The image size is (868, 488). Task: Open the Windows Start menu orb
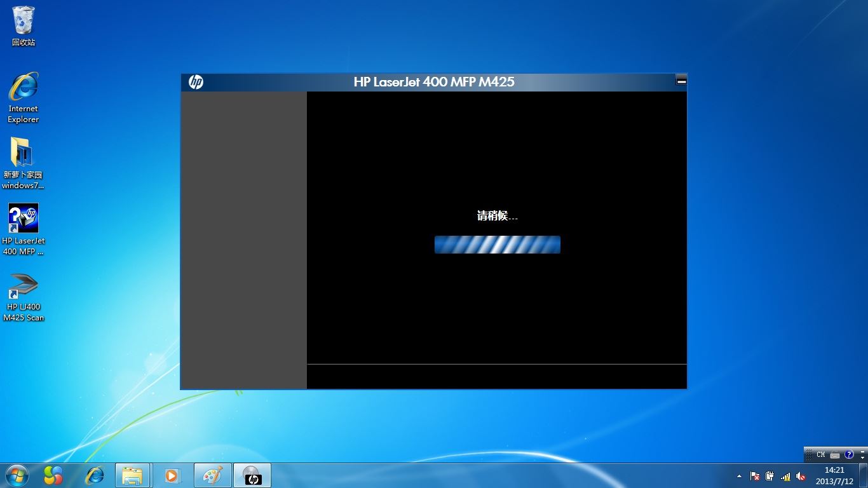pyautogui.click(x=17, y=475)
